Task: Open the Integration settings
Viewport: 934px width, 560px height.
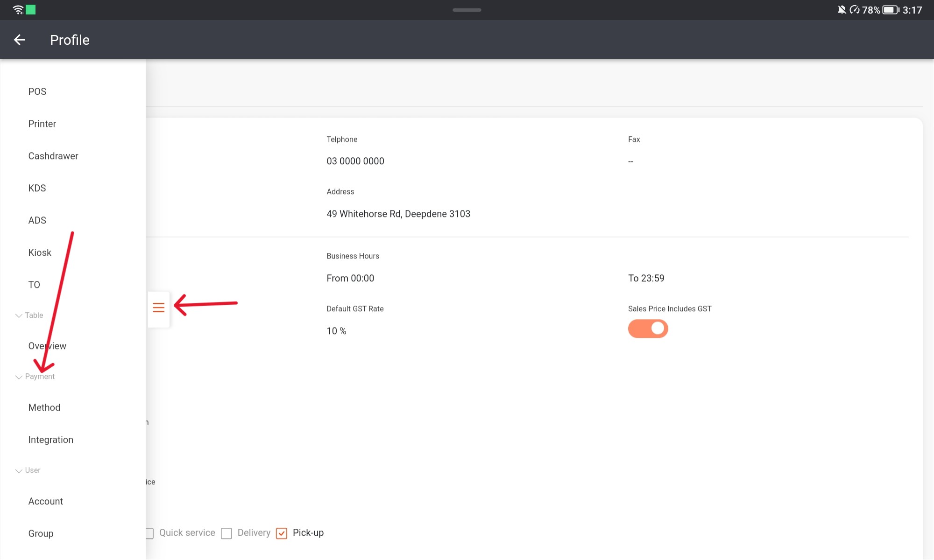Action: pyautogui.click(x=51, y=439)
